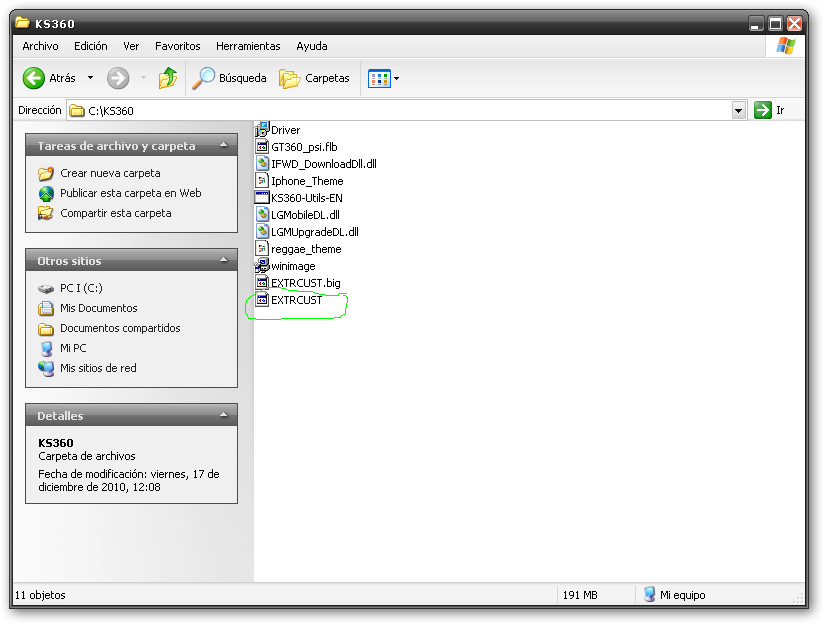The height and width of the screenshot is (624, 824).
Task: Open Mi PC link
Action: pos(73,348)
